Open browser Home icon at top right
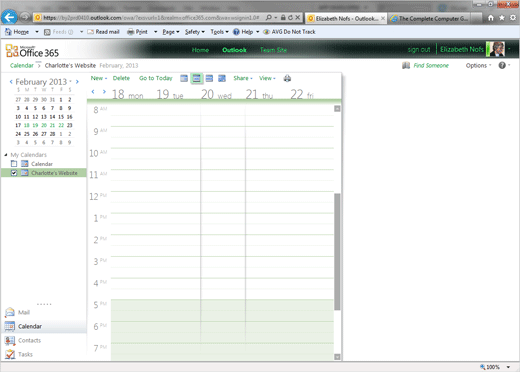520x372 pixels. point(491,18)
